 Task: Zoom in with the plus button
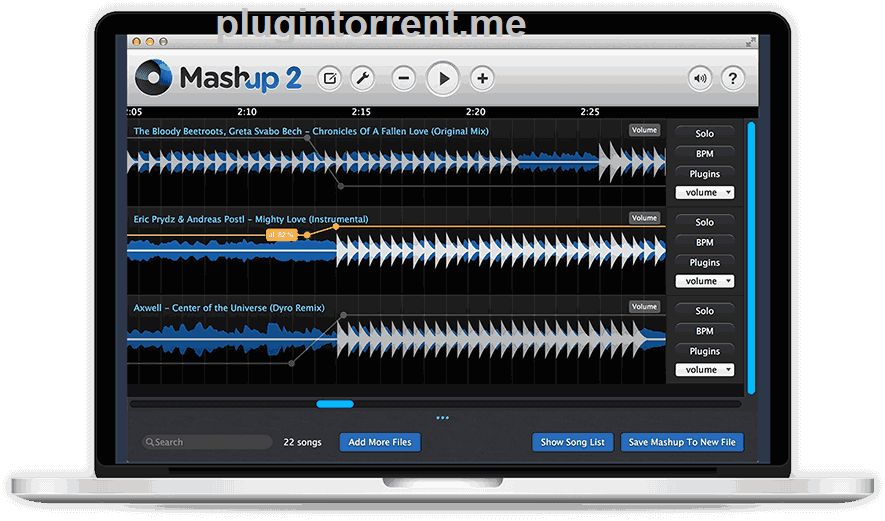coord(482,78)
